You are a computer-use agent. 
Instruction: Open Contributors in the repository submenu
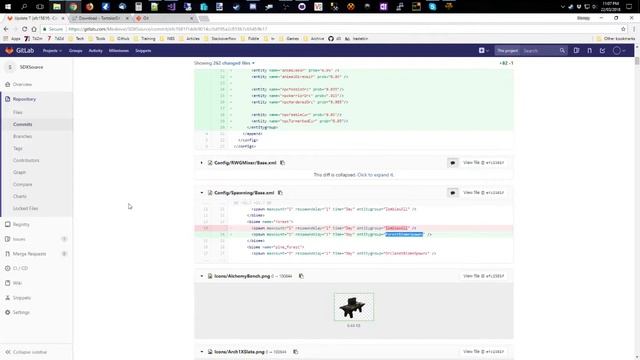click(26, 160)
